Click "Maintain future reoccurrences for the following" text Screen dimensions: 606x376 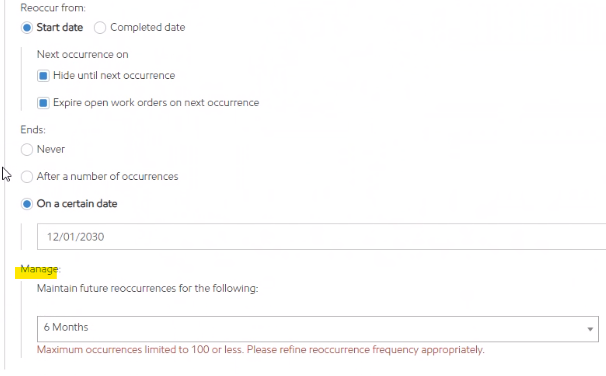pyautogui.click(x=147, y=288)
